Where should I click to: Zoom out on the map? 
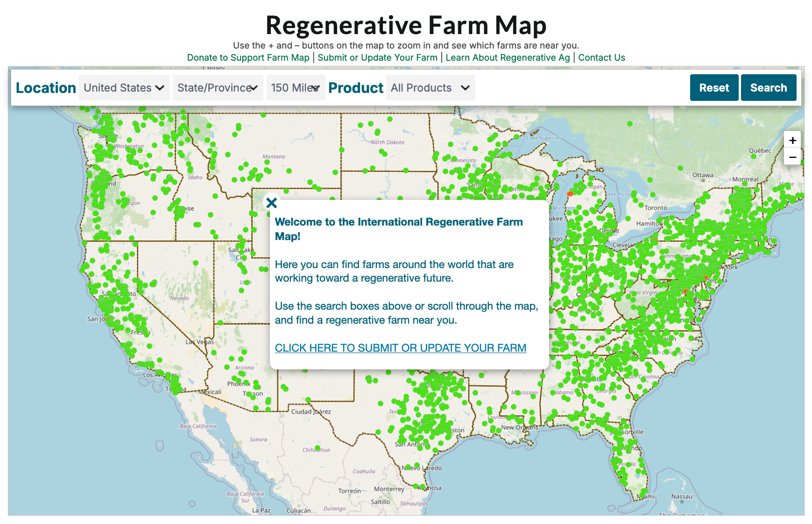pyautogui.click(x=792, y=157)
